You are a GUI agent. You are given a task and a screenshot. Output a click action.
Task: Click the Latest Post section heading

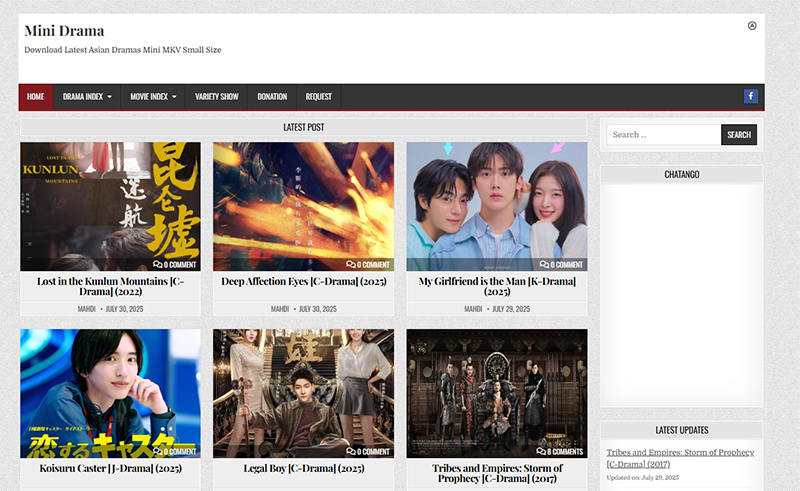click(x=304, y=127)
